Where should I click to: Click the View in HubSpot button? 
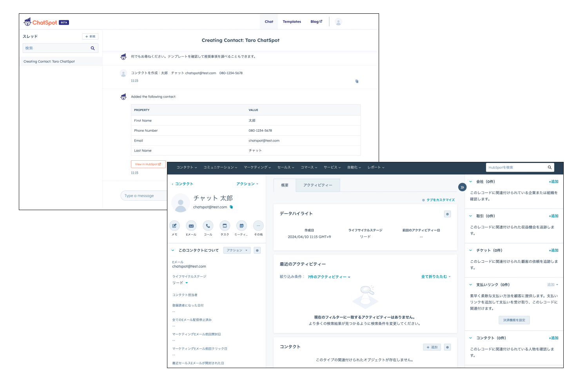coord(148,164)
